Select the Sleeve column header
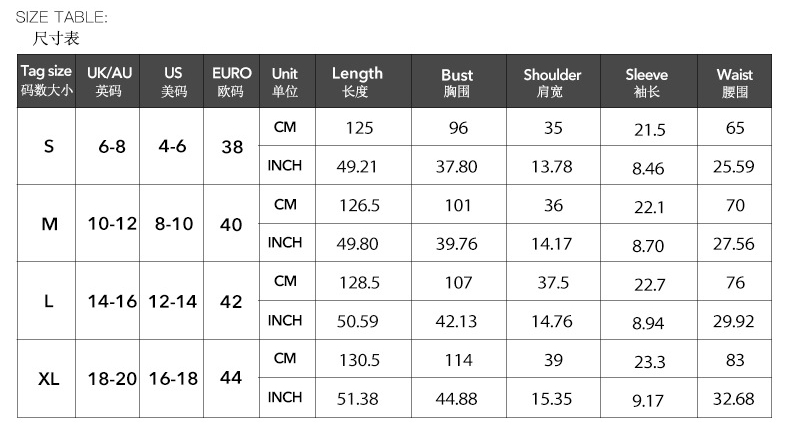The image size is (790, 425). [647, 82]
